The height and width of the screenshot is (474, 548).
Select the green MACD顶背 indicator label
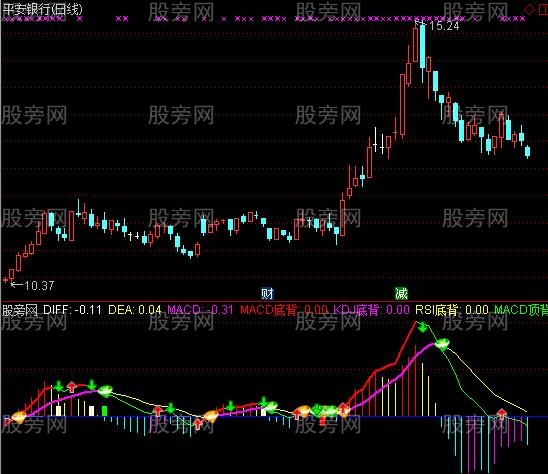pos(521,310)
